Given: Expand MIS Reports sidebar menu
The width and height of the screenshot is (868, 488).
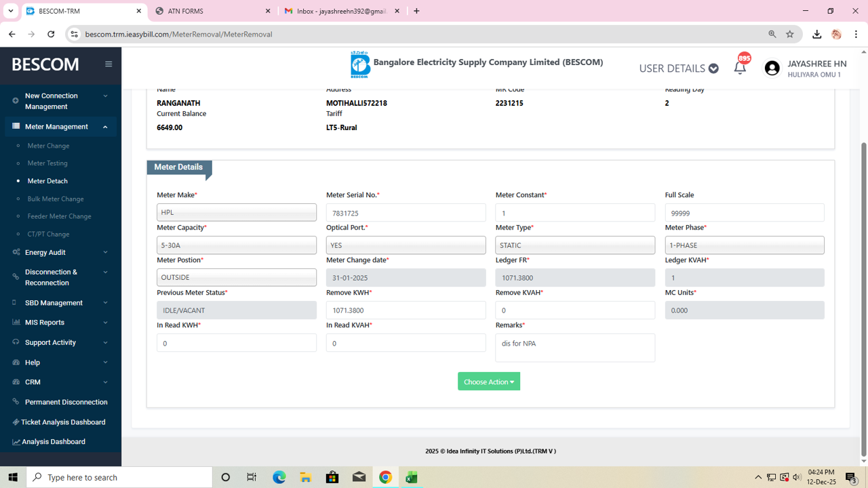Looking at the screenshot, I should tap(60, 323).
